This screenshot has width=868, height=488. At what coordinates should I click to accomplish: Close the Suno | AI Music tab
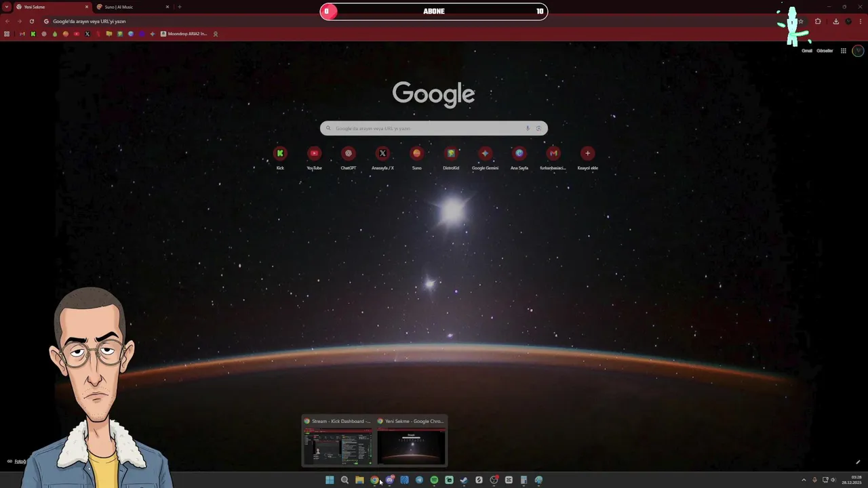[x=167, y=7]
